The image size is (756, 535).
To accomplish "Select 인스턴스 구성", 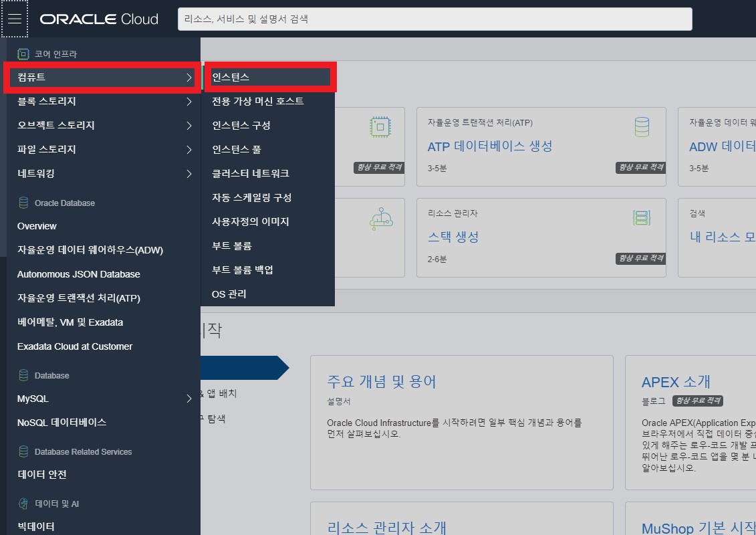I will point(241,126).
